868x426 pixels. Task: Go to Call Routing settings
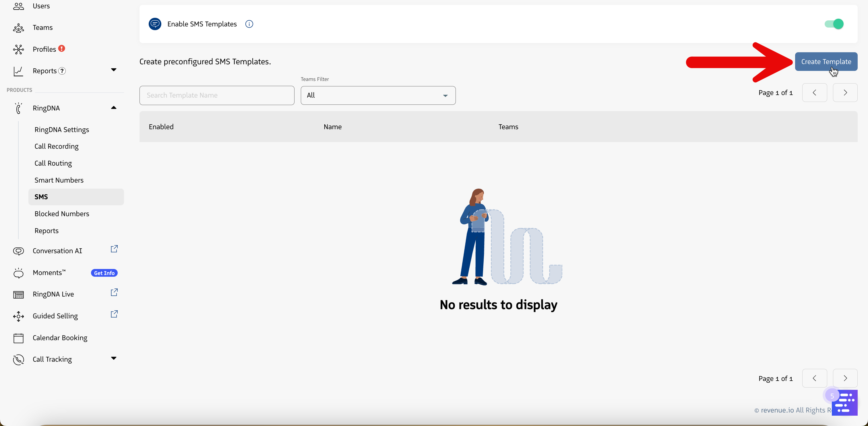[53, 163]
